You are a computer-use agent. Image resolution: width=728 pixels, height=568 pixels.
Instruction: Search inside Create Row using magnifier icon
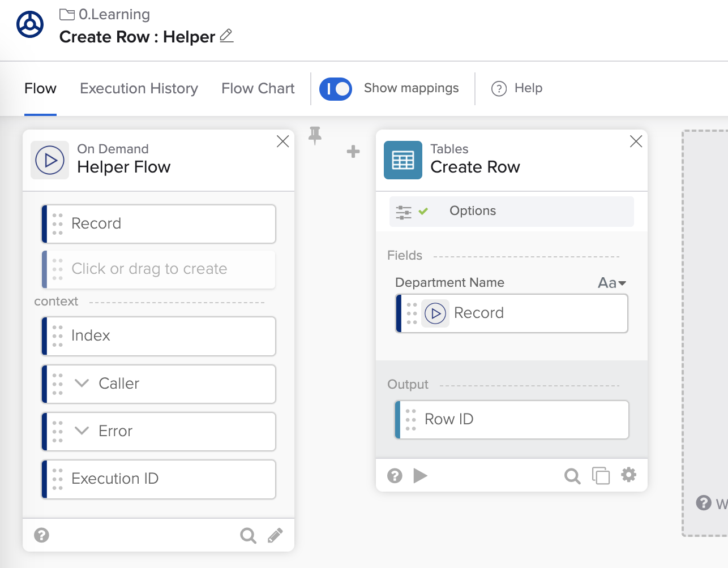(x=572, y=476)
